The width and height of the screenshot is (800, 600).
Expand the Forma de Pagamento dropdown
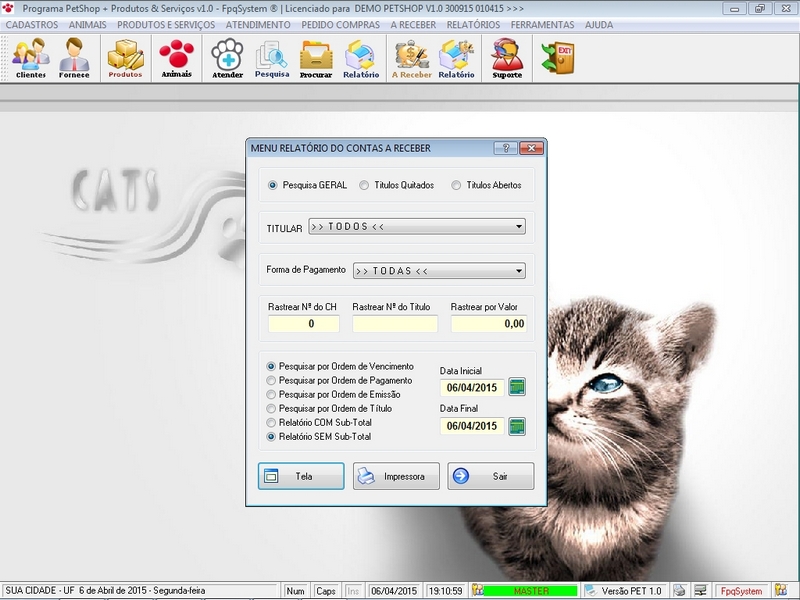[518, 271]
